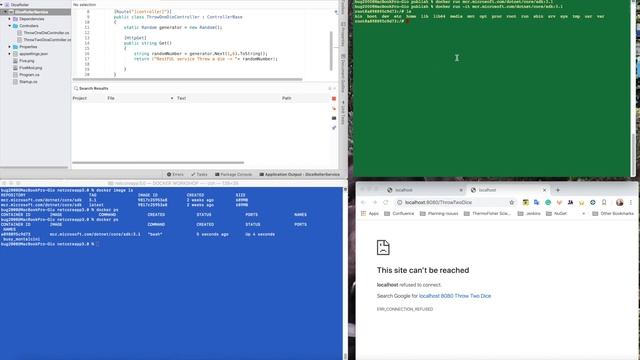
Task: Click the Dependencies folder icon
Action: (15, 19)
